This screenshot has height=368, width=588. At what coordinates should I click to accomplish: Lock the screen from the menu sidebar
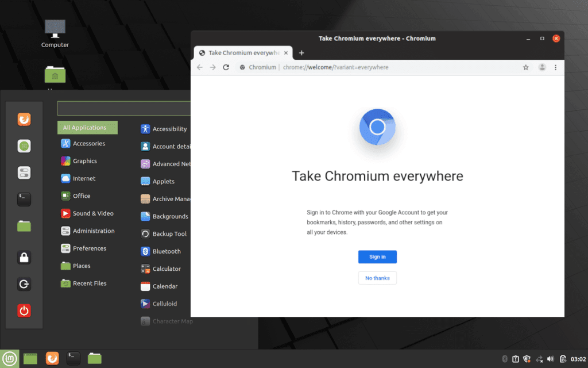24,258
